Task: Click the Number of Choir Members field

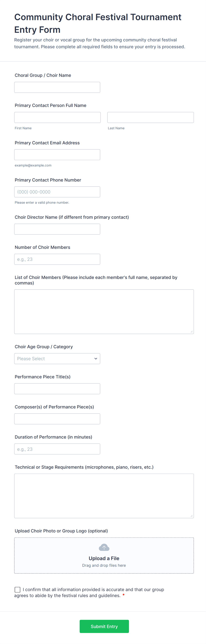Action: (57, 259)
